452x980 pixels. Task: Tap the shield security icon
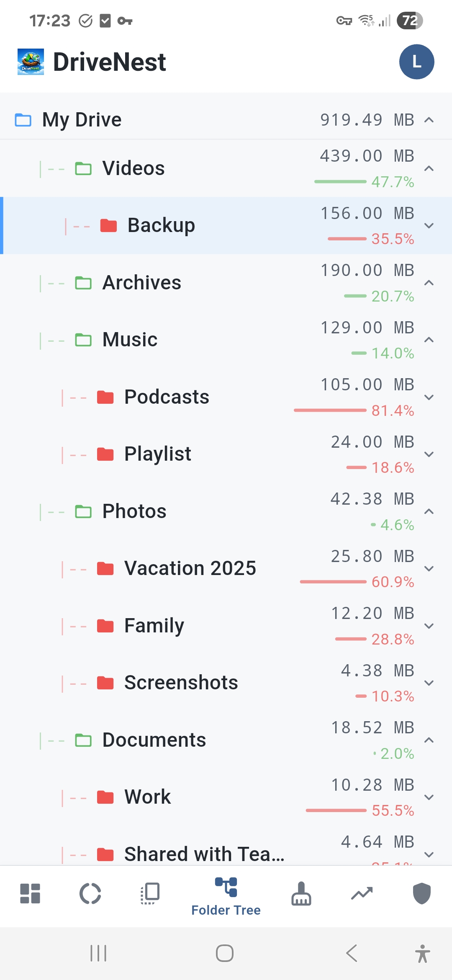[x=421, y=894]
